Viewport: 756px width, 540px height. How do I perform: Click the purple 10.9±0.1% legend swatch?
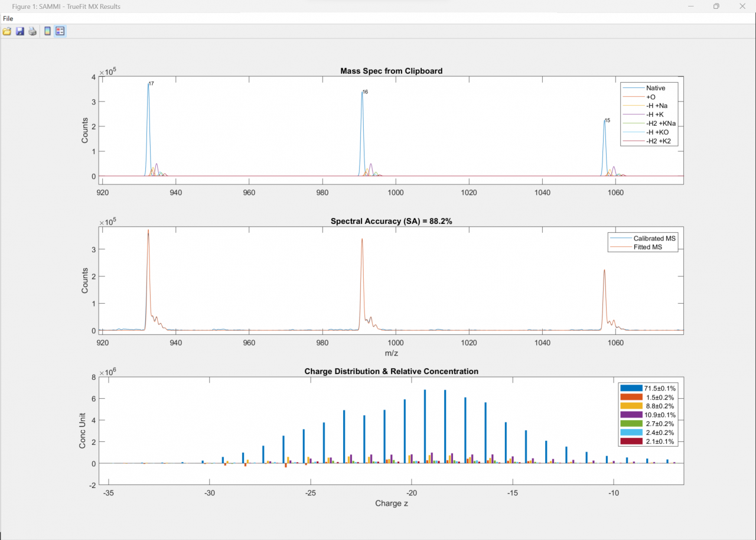click(x=631, y=415)
